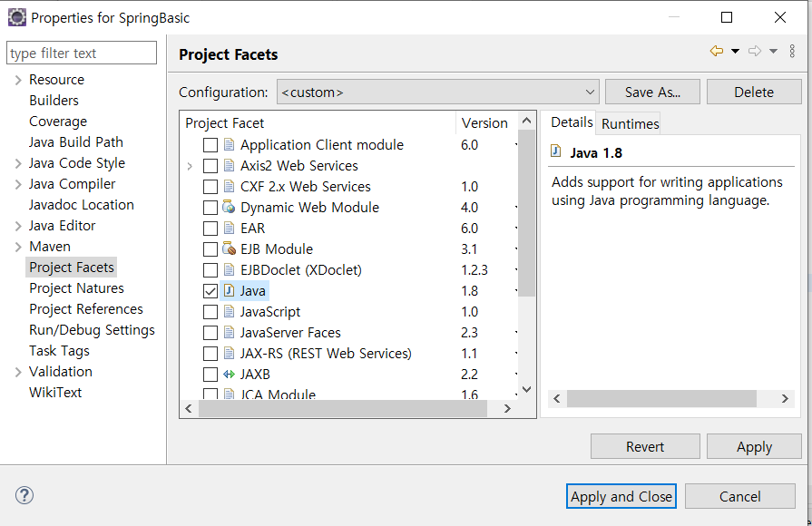Image resolution: width=812 pixels, height=526 pixels.
Task: Click the JavaServer Faces facet icon
Action: pyautogui.click(x=229, y=332)
